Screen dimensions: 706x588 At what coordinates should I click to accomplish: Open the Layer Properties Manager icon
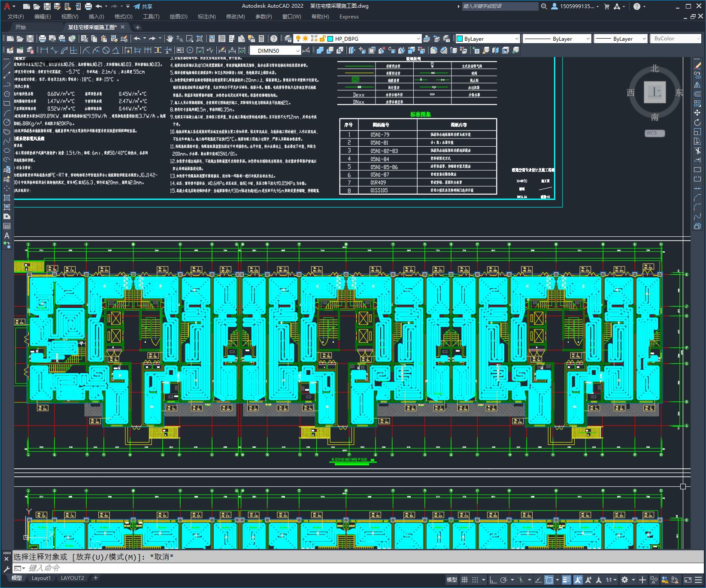click(x=288, y=39)
